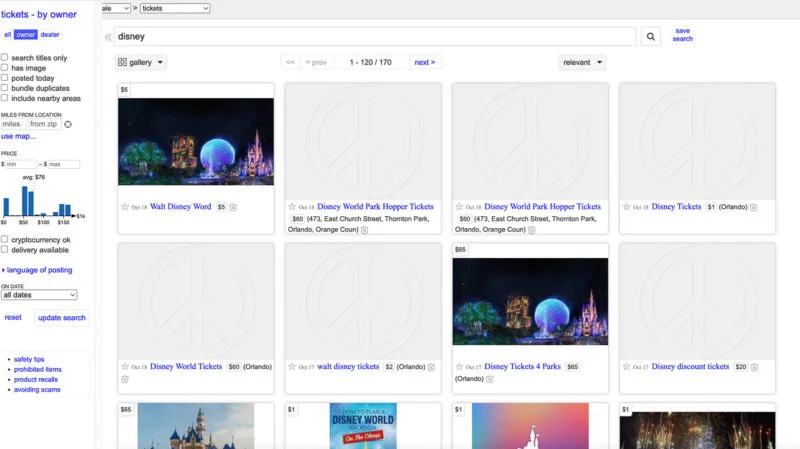
Task: Click the search query field containing disney
Action: [x=374, y=36]
